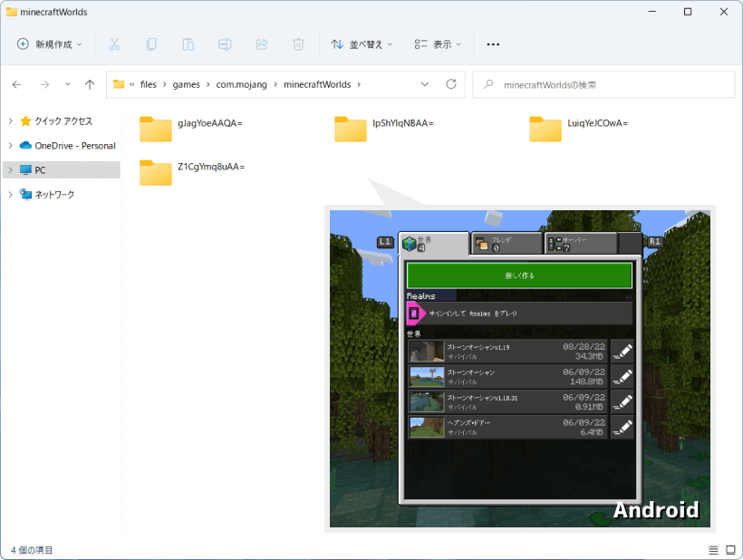Viewport: 743px width, 560px height.
Task: Switch to the サーバー tab in Minecraft
Action: click(x=582, y=244)
